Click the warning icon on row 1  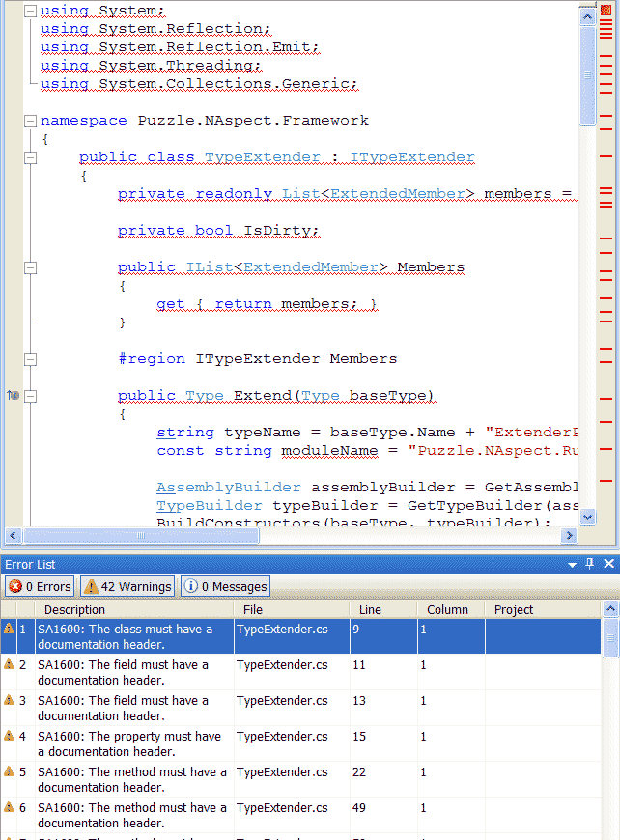tap(9, 629)
